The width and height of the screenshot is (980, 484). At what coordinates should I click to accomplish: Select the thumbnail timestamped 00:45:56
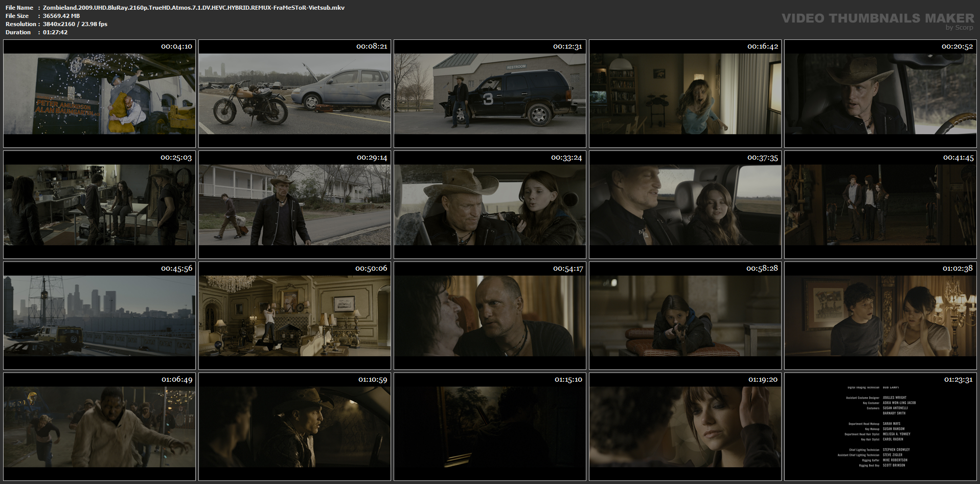[x=99, y=316]
